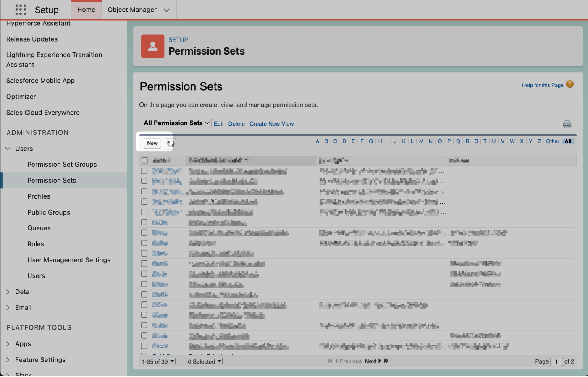Filter list by letter W

pyautogui.click(x=512, y=141)
